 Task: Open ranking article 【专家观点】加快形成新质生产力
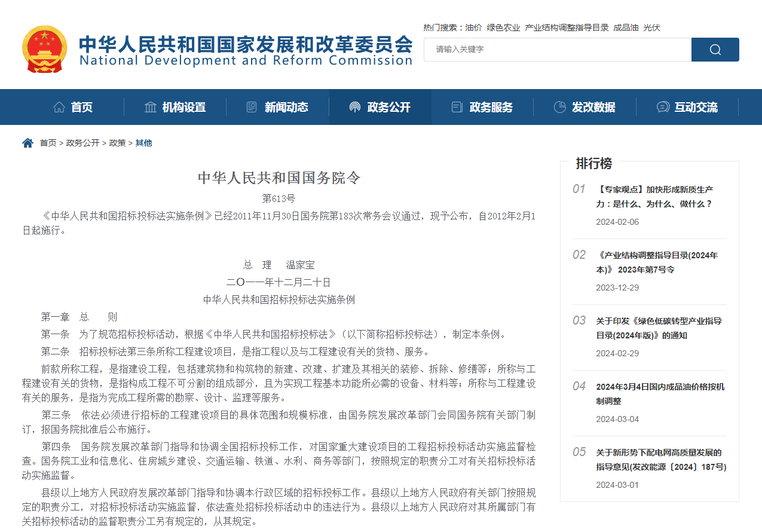pos(654,196)
